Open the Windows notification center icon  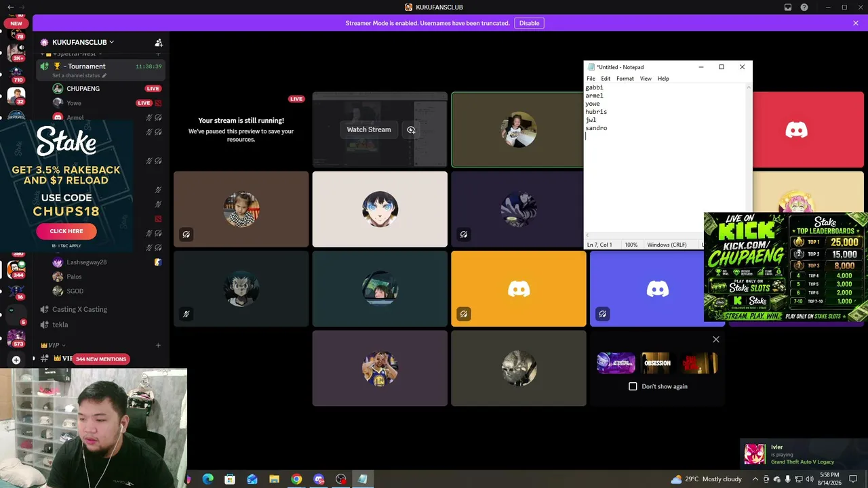click(853, 479)
